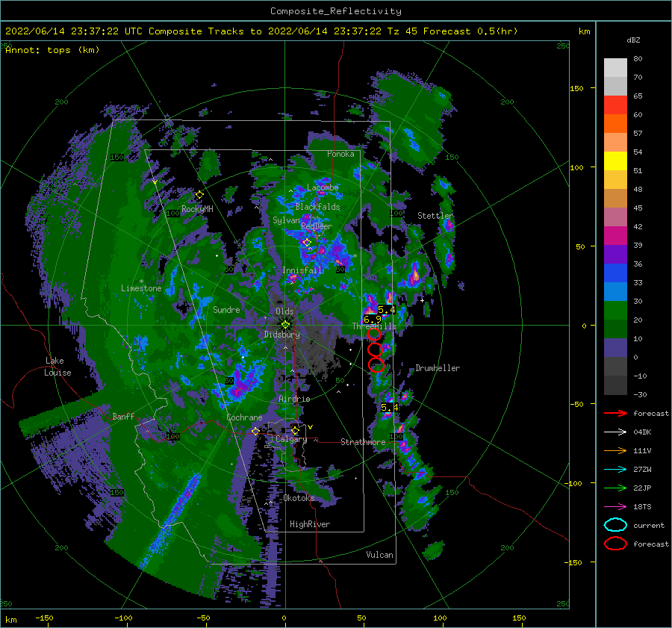Click the Didsbury city label
Viewport: 672px width, 628px height.
click(x=282, y=335)
